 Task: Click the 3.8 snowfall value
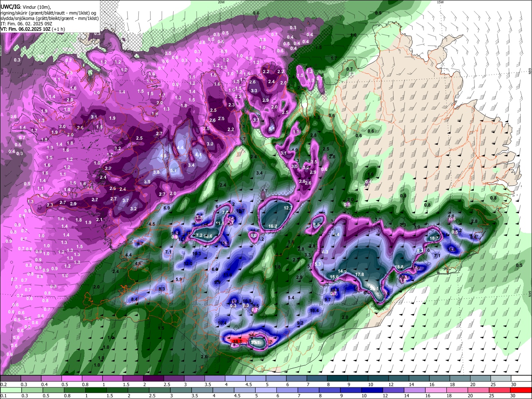click(156, 172)
